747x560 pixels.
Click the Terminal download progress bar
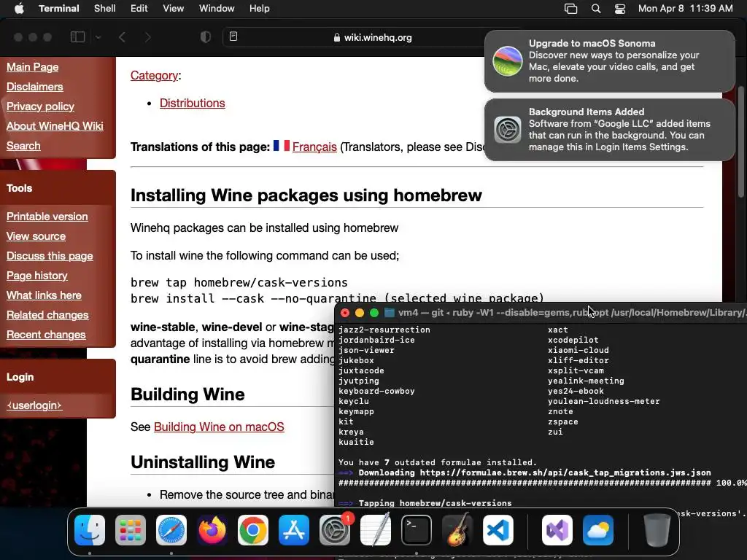(x=525, y=483)
